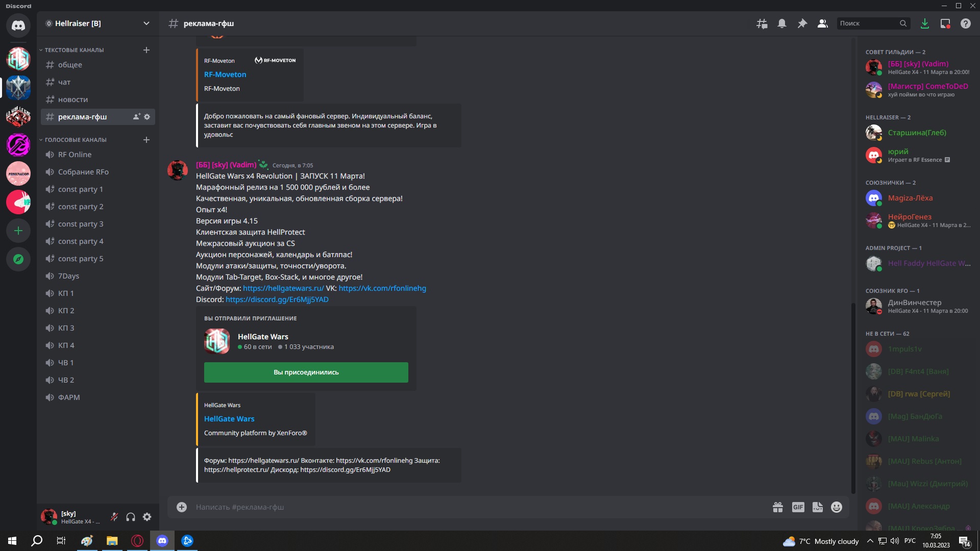Click the green download apps icon
Image resolution: width=980 pixels, height=551 pixels.
tap(925, 23)
